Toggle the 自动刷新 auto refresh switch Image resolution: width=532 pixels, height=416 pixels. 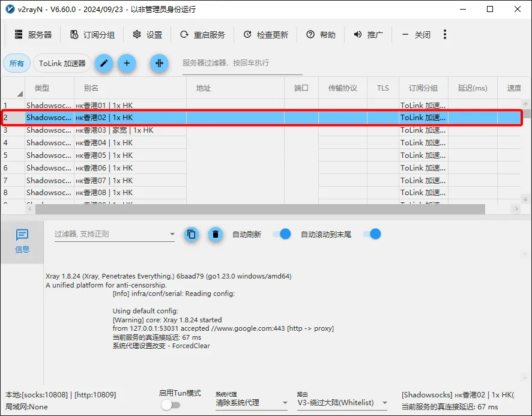(282, 234)
